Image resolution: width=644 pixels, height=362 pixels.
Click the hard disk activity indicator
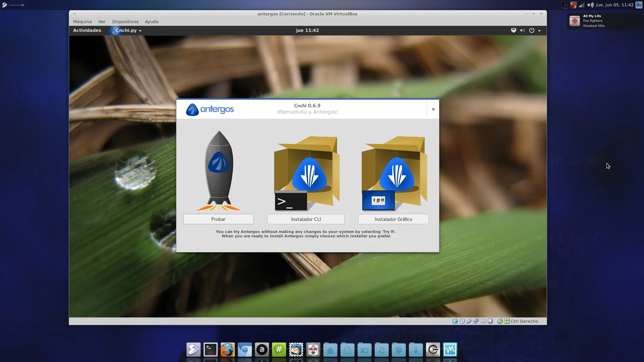click(x=455, y=321)
